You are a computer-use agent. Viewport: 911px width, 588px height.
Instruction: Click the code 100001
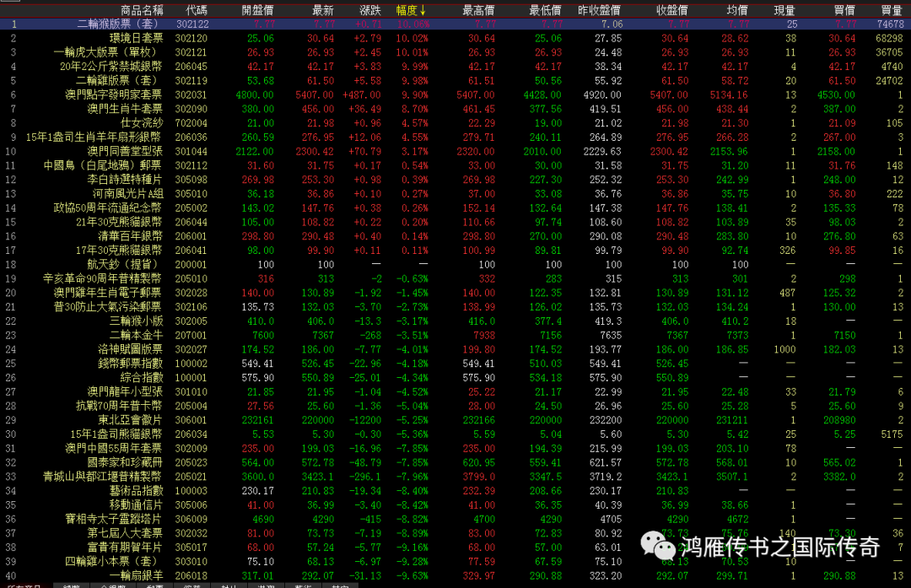[x=191, y=378]
